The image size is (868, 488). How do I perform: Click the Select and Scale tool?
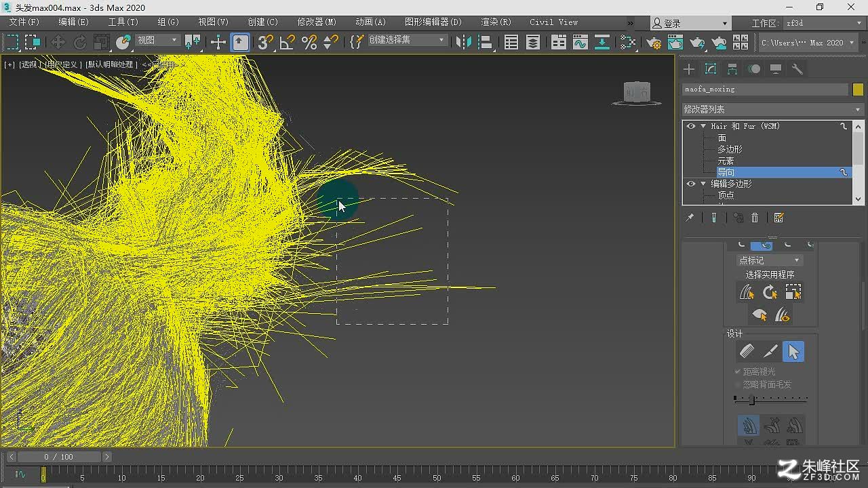pos(102,42)
